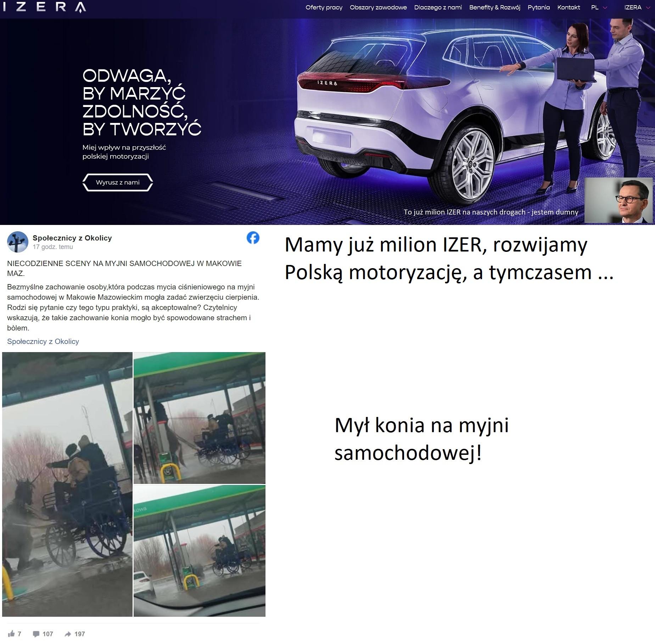
Task: Click the man's portrait thumbnail in banner corner
Action: pos(618,200)
